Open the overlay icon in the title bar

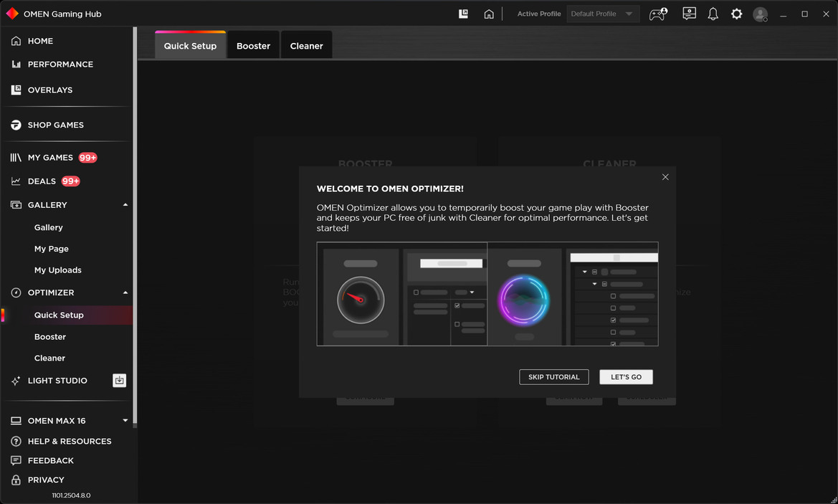pyautogui.click(x=463, y=14)
